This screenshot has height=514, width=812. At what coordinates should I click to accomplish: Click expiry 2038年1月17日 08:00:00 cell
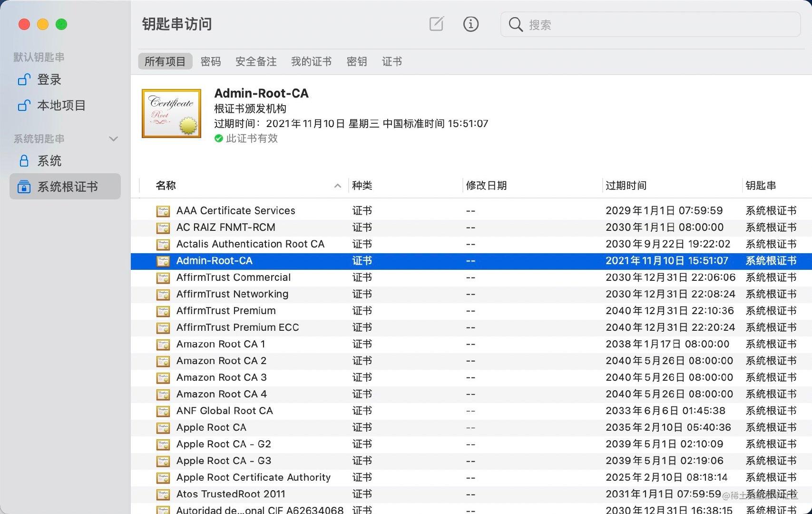click(x=667, y=344)
